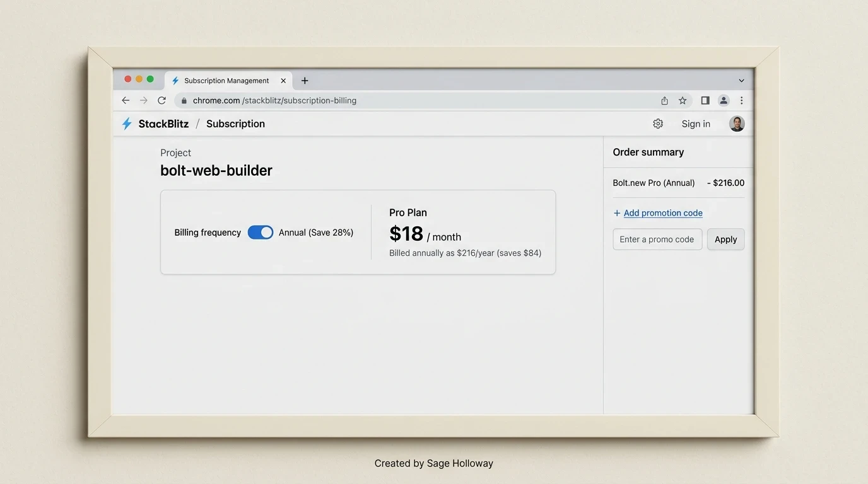
Task: Click the bolt-web-builder project name
Action: click(x=216, y=170)
